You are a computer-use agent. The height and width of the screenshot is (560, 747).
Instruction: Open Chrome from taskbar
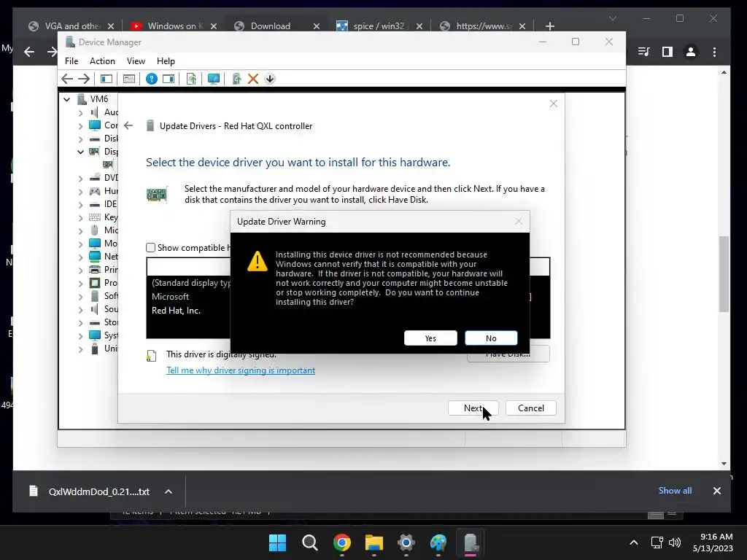tap(341, 542)
